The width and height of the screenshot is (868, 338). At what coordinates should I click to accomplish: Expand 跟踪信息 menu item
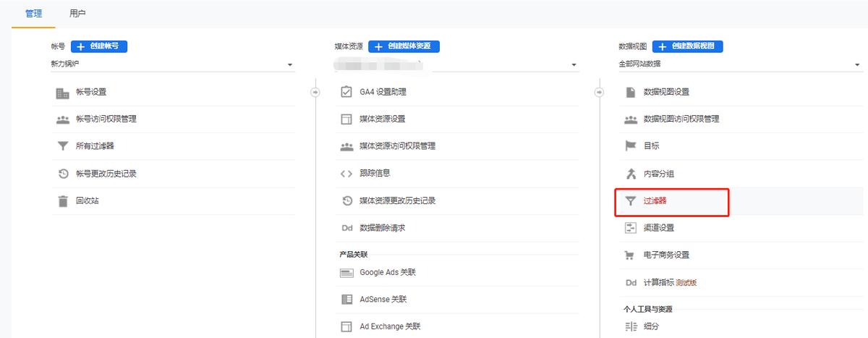tap(375, 174)
